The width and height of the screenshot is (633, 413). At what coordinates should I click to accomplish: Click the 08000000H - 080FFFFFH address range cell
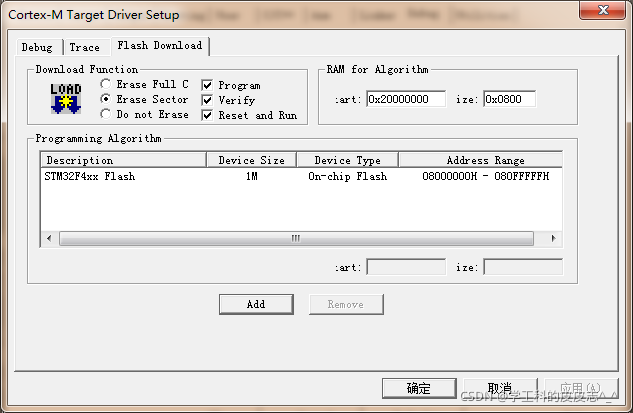(x=486, y=176)
